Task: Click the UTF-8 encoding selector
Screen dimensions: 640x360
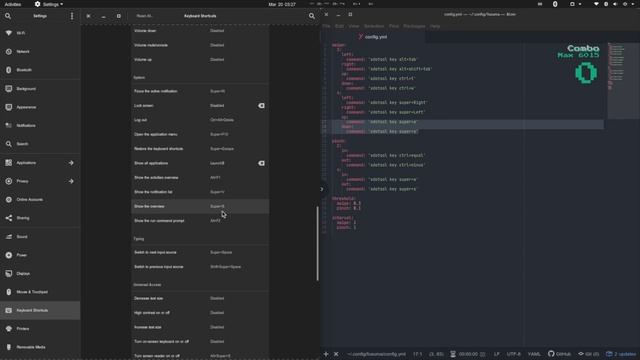Action: [x=513, y=354]
